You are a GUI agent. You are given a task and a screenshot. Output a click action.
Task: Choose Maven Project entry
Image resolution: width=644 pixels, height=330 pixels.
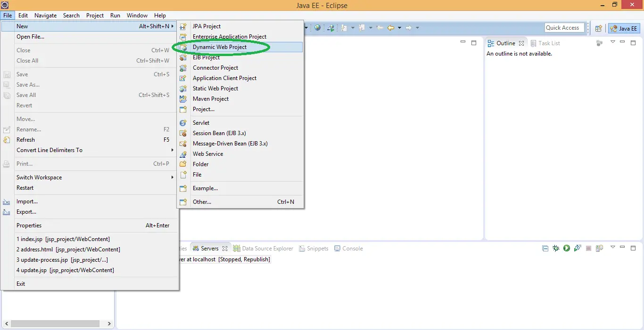coord(240,99)
